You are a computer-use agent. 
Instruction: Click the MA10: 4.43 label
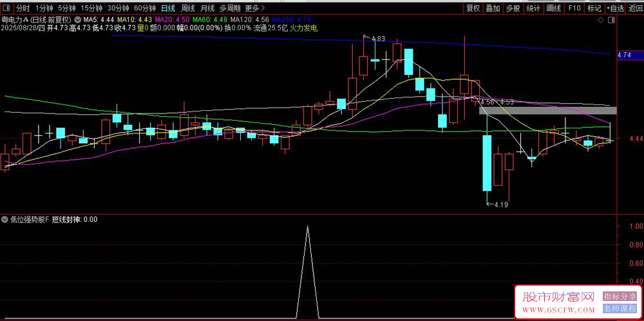pos(135,20)
